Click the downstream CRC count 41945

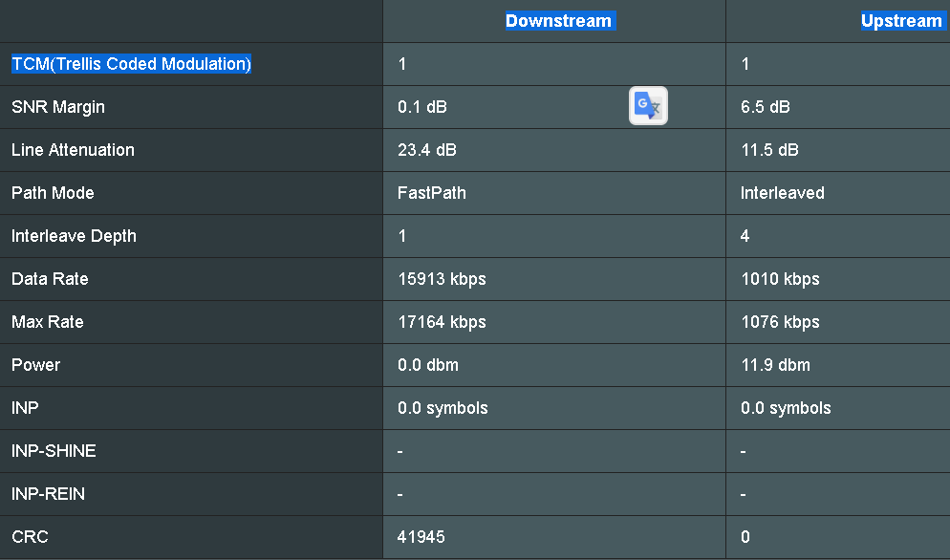[x=421, y=537]
